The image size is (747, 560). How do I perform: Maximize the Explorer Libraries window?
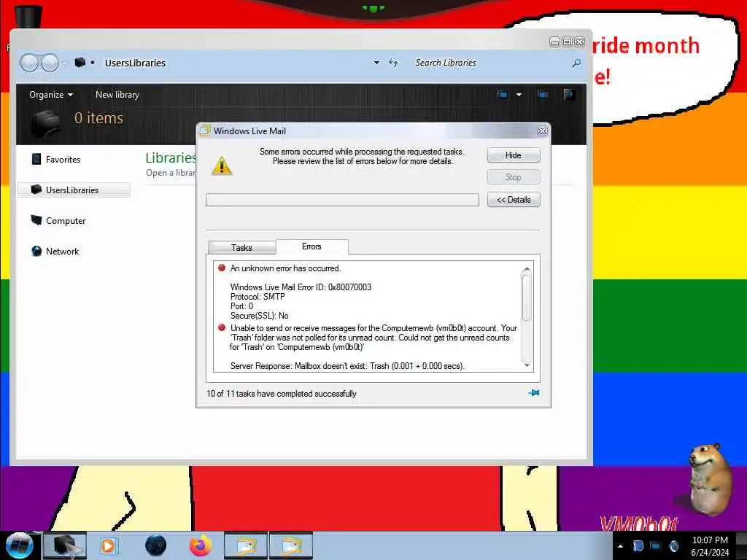tap(567, 42)
